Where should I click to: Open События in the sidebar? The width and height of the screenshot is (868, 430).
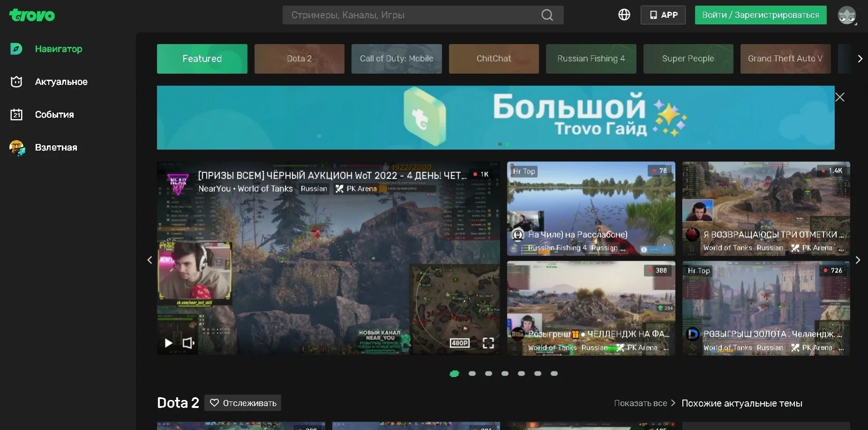coord(54,114)
